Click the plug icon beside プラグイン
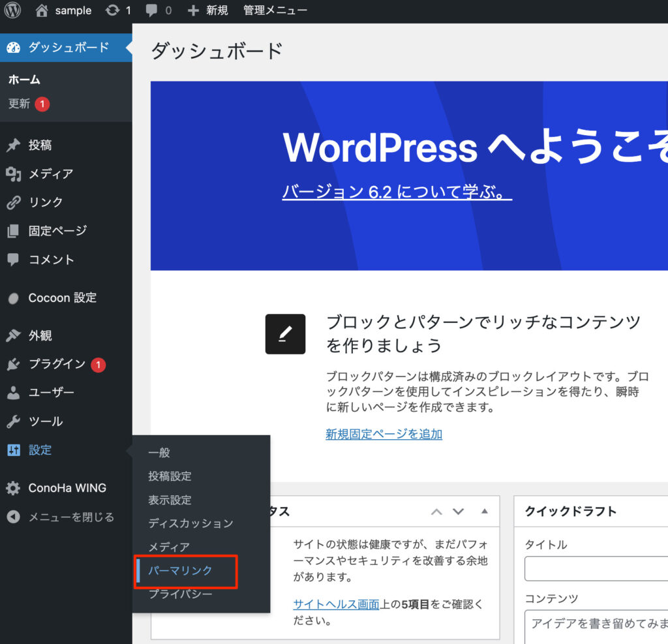668x644 pixels. click(13, 364)
